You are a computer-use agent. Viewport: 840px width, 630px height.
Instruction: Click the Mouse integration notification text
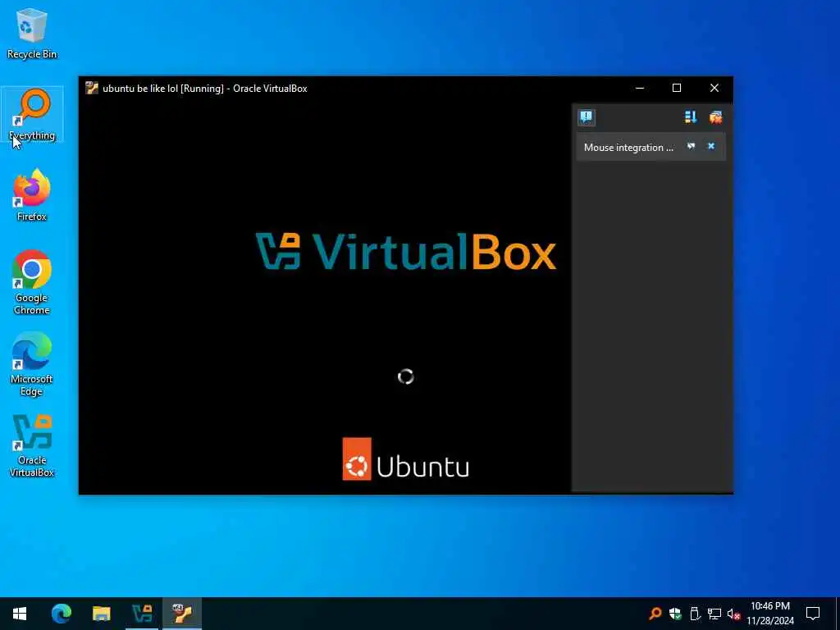[x=628, y=148]
